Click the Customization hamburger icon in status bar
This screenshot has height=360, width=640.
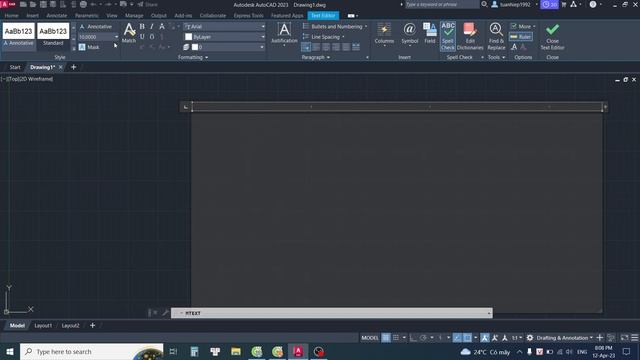pos(635,338)
